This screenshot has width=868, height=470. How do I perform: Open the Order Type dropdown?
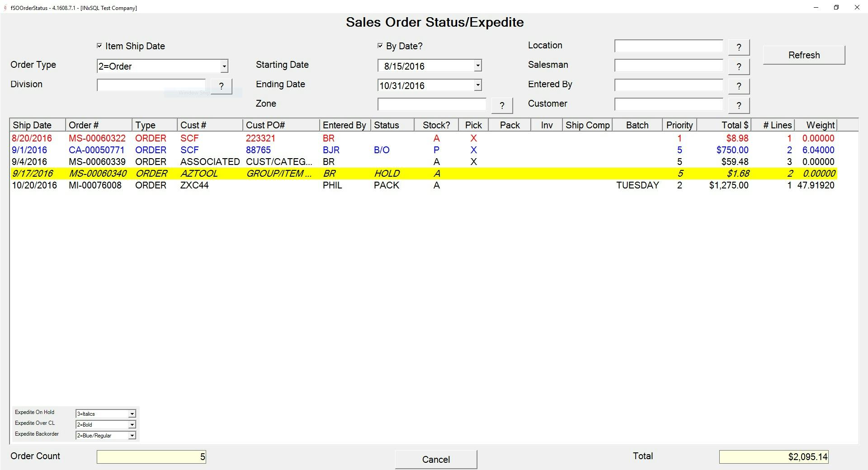[x=224, y=66]
